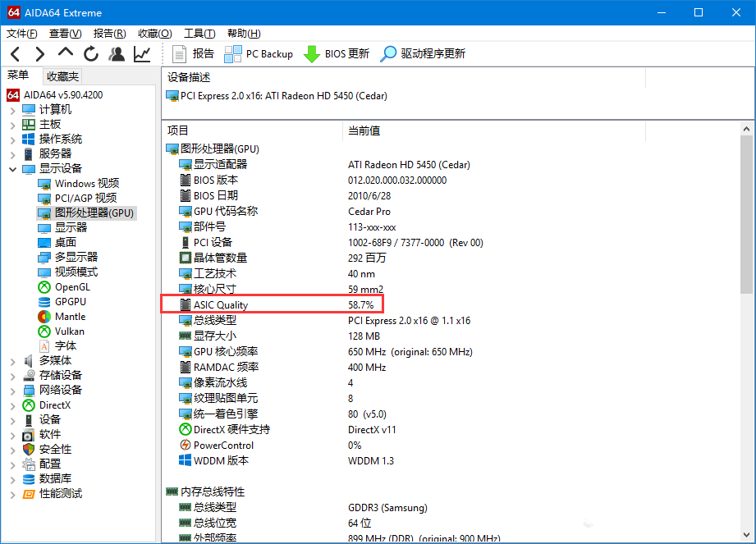Open the 报告(R) menu
Screen dimensions: 756x544
(109, 34)
